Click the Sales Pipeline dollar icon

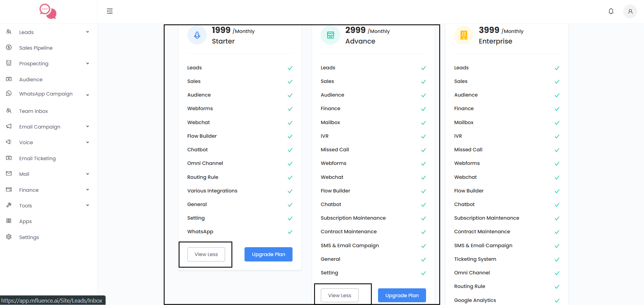point(9,48)
